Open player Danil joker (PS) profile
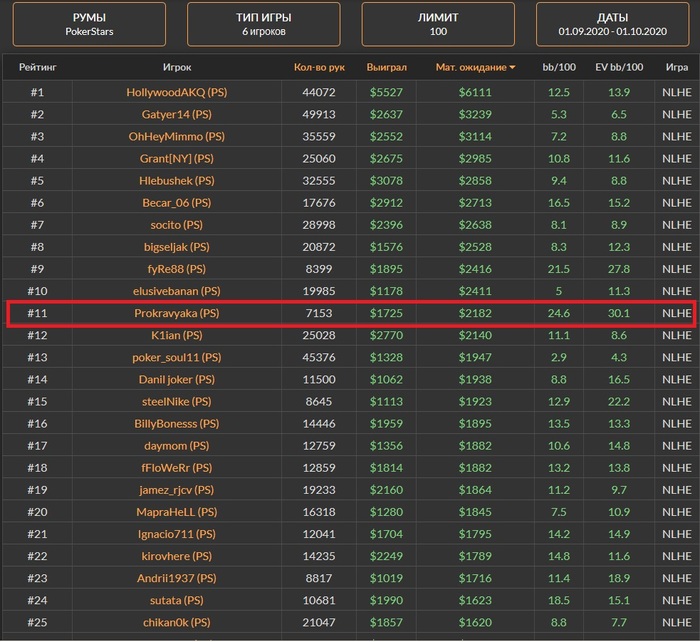 tap(177, 379)
